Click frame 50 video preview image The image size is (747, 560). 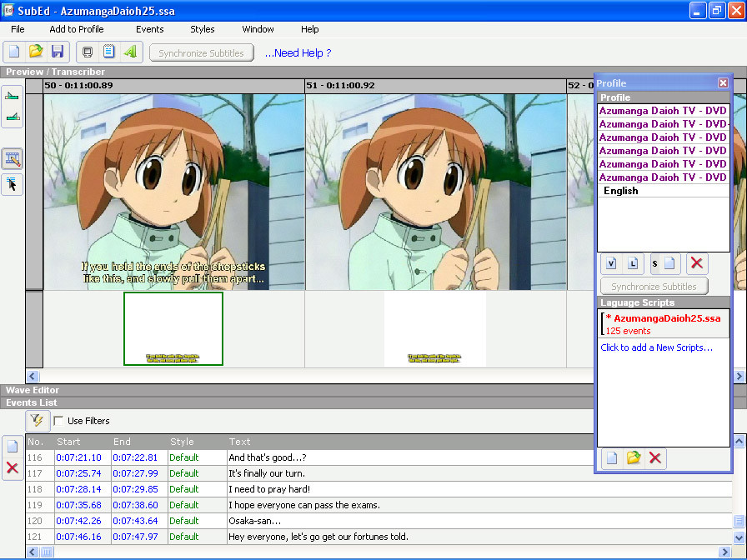tap(174, 192)
